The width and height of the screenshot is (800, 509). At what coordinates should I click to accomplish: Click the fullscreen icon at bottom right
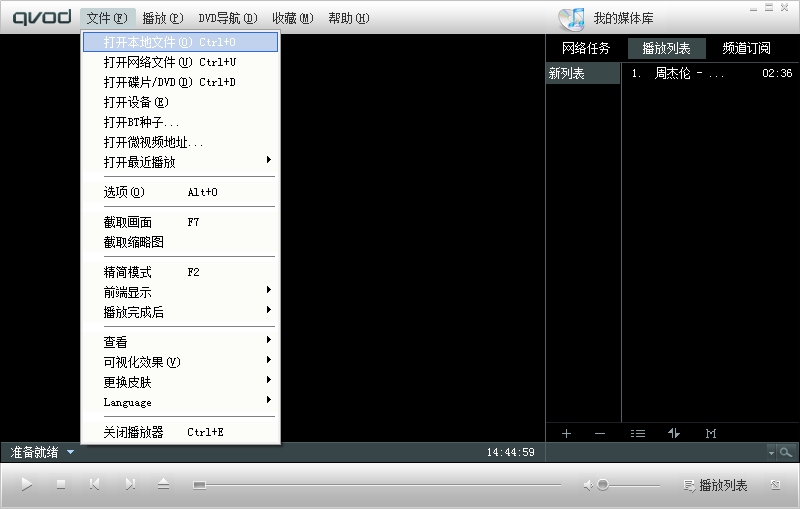tap(776, 485)
